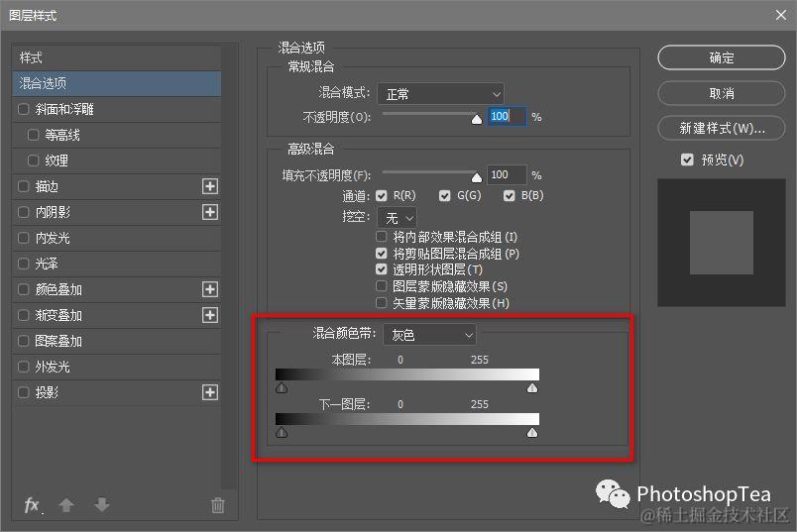Toggle the B(B) channel checkbox

pyautogui.click(x=509, y=195)
